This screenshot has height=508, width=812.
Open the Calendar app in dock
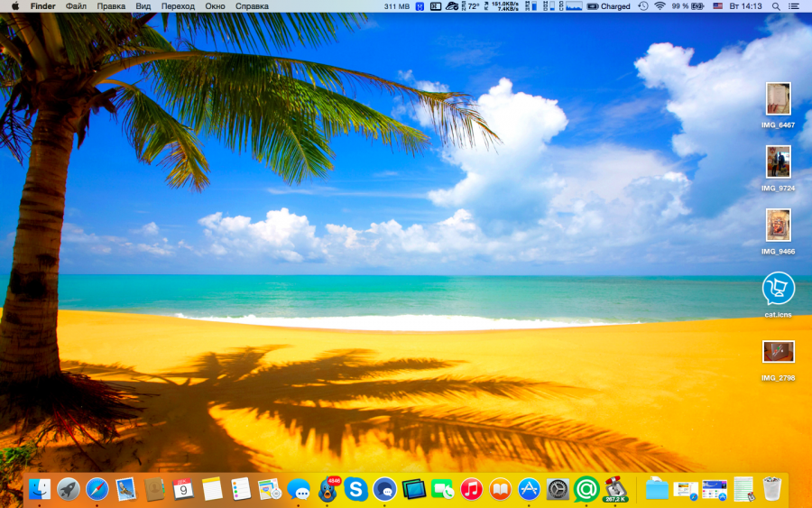coord(183,489)
